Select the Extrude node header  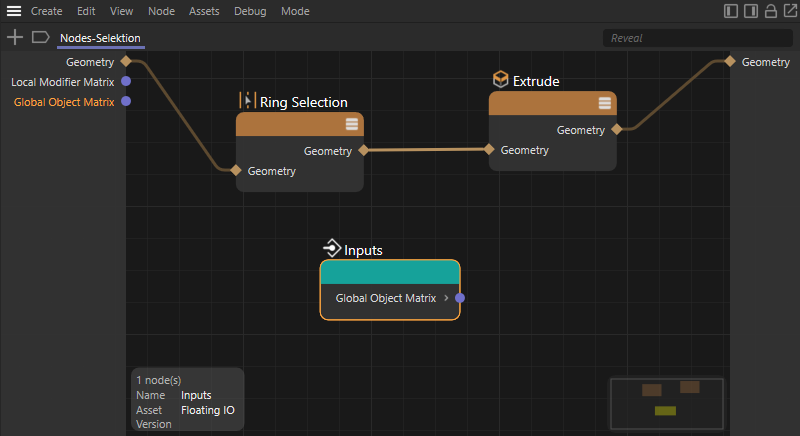click(553, 104)
